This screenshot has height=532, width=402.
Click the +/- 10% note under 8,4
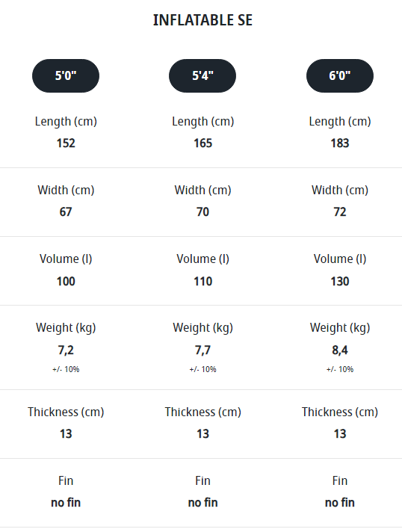tap(340, 369)
